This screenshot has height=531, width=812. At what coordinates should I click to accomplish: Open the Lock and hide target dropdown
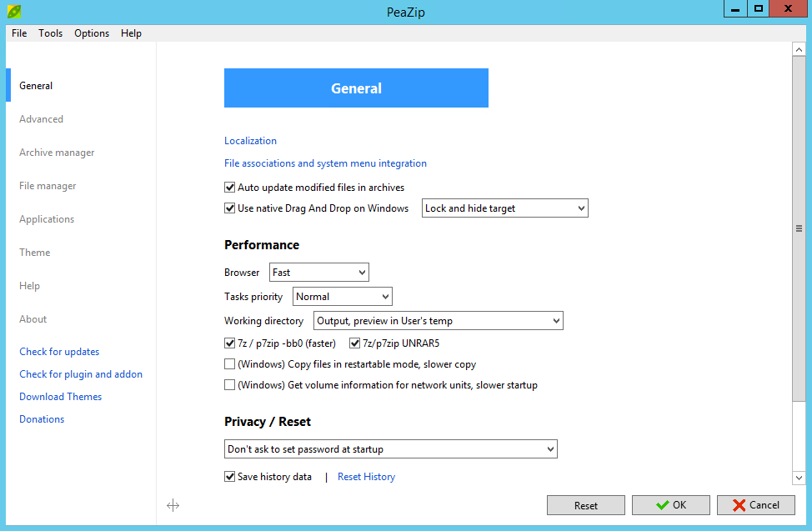click(x=505, y=208)
